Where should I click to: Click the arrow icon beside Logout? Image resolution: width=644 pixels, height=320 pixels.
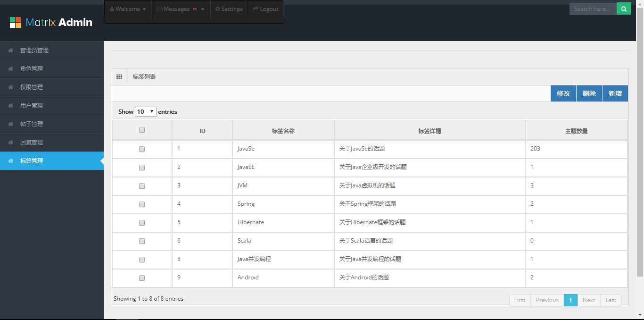tap(256, 9)
